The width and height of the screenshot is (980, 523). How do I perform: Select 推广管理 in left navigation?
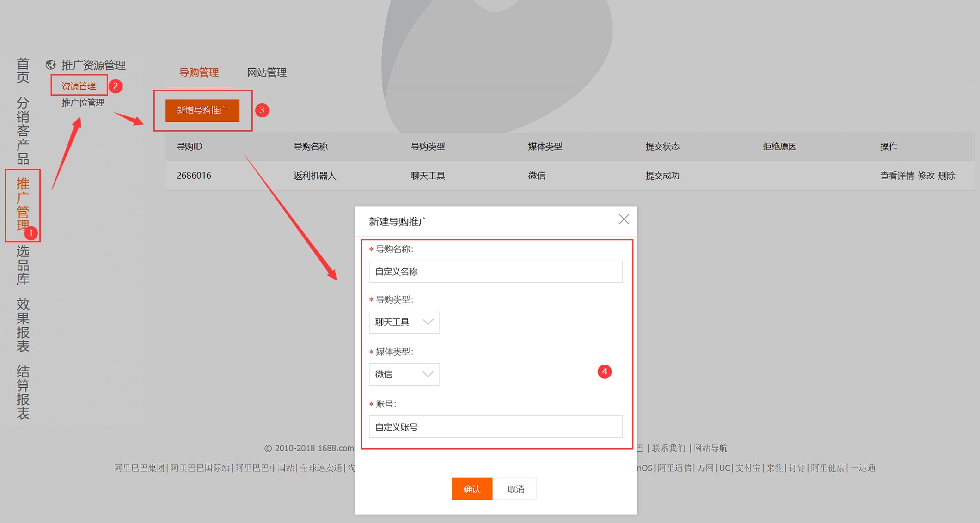point(23,204)
